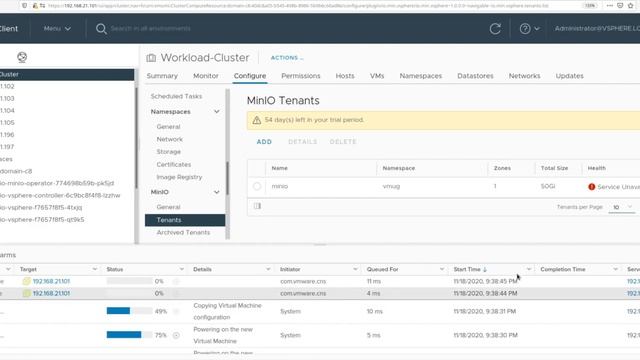This screenshot has height=360, width=640.
Task: Open Archived Tenants under MinIO
Action: [x=183, y=233]
